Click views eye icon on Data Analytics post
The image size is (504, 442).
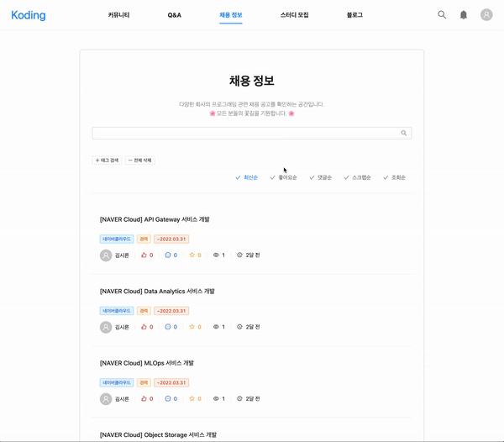click(x=216, y=327)
